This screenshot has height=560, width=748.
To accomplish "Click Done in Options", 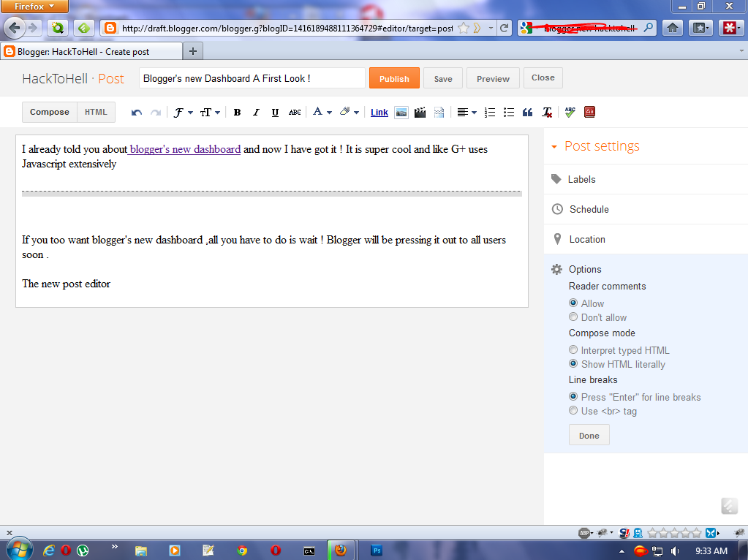I will (x=589, y=435).
